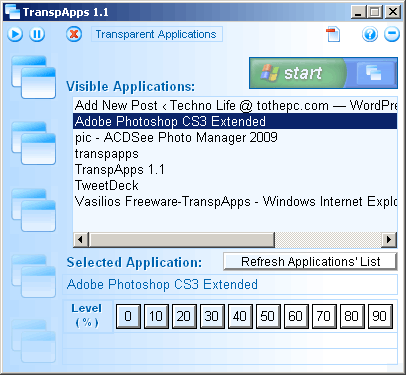The image size is (406, 375).
Task: Select the 'transpapps' list entry
Action: pos(235,153)
